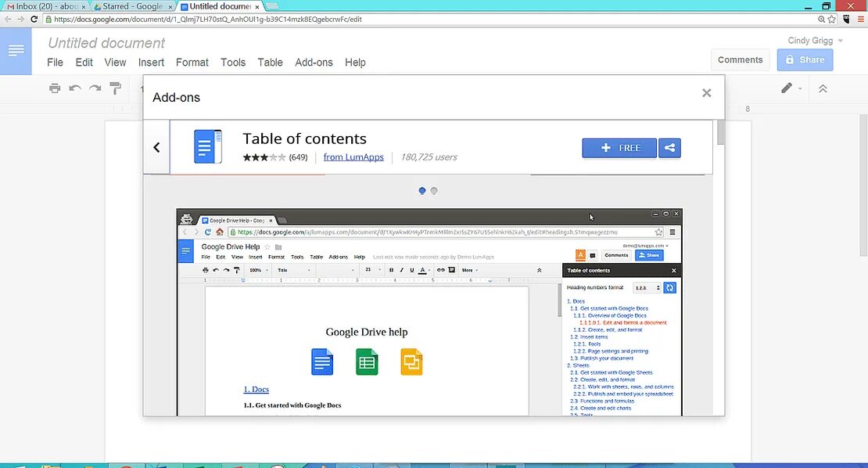Click the browser forward arrow

click(x=20, y=19)
